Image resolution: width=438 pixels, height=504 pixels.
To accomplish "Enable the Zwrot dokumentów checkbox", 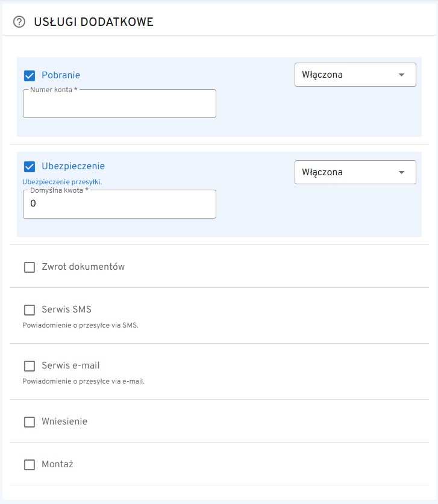I will [x=30, y=267].
